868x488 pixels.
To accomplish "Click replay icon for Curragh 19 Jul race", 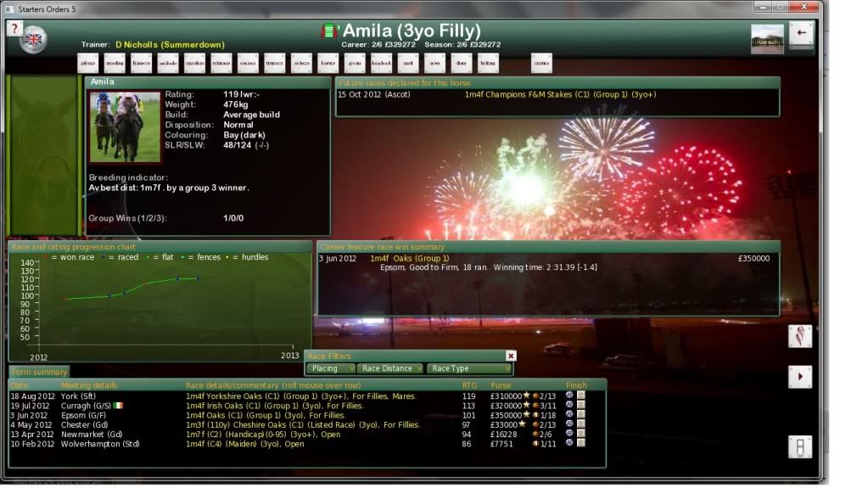I will point(569,405).
